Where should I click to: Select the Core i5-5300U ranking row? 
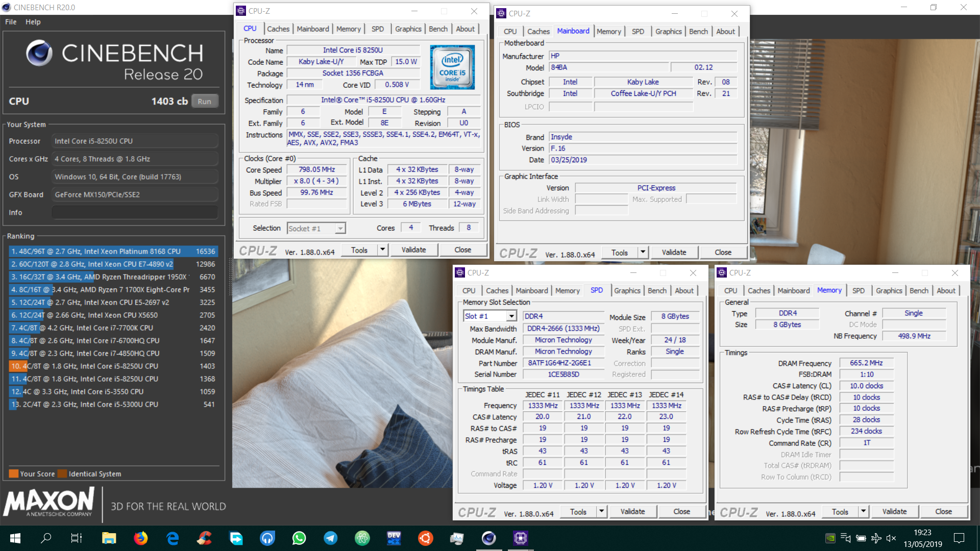(113, 405)
